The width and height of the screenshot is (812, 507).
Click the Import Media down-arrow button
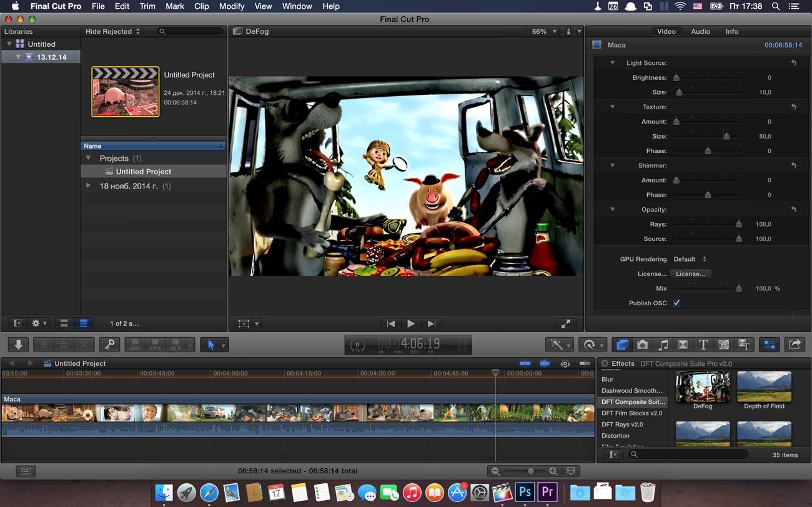19,345
